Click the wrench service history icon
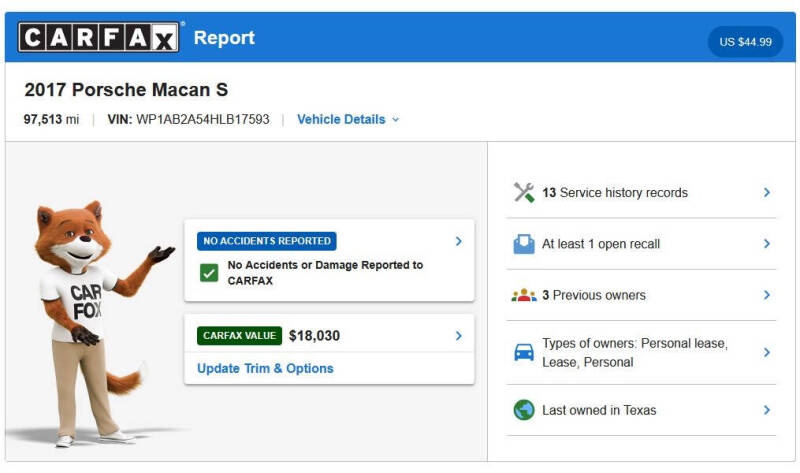The width and height of the screenshot is (800, 473). click(524, 192)
